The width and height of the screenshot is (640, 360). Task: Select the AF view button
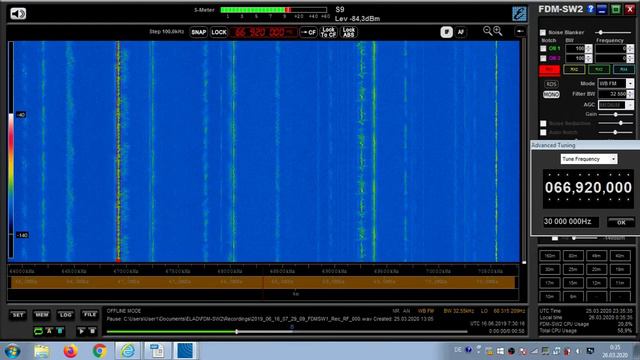(x=460, y=32)
